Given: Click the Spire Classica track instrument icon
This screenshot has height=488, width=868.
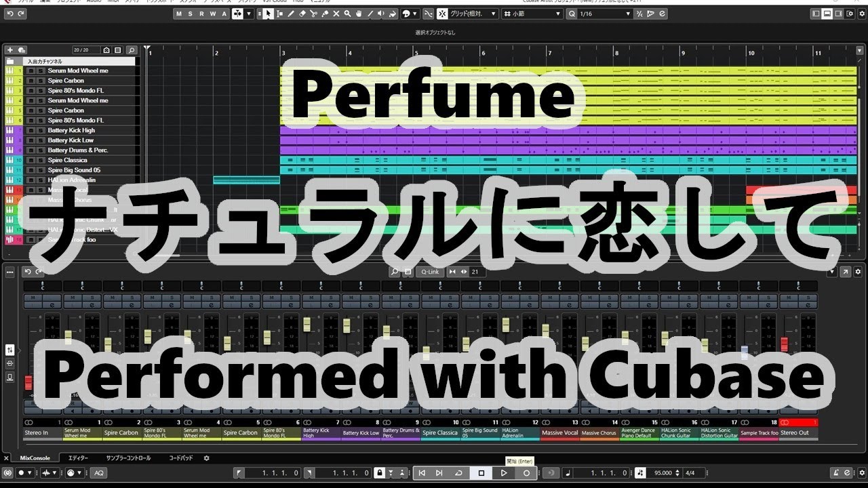Looking at the screenshot, I should click(x=10, y=160).
